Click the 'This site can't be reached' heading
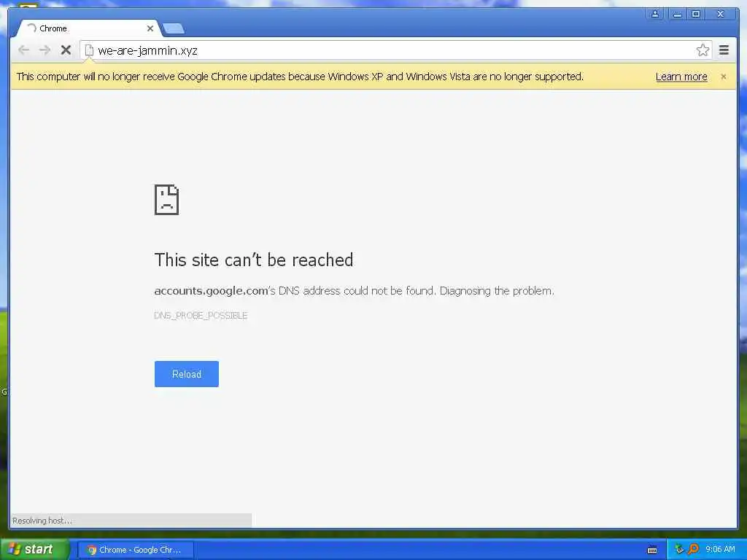 (254, 260)
